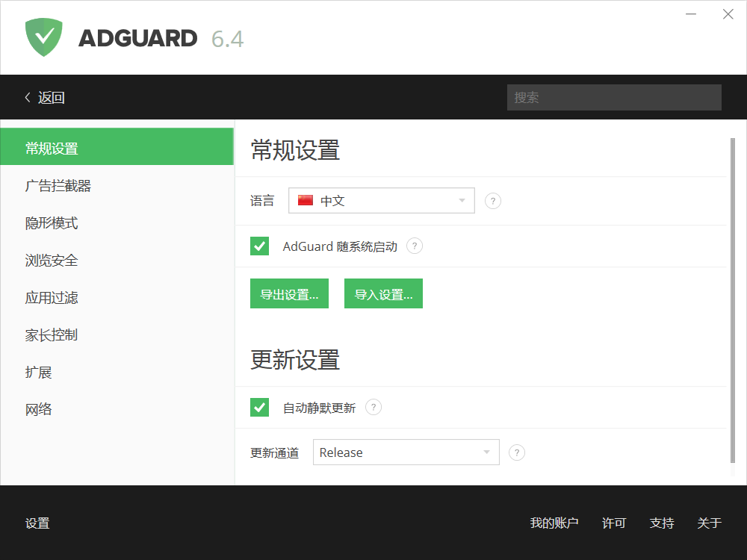The height and width of the screenshot is (560, 747).
Task: Click help icon beside 自动静默更新
Action: point(373,407)
